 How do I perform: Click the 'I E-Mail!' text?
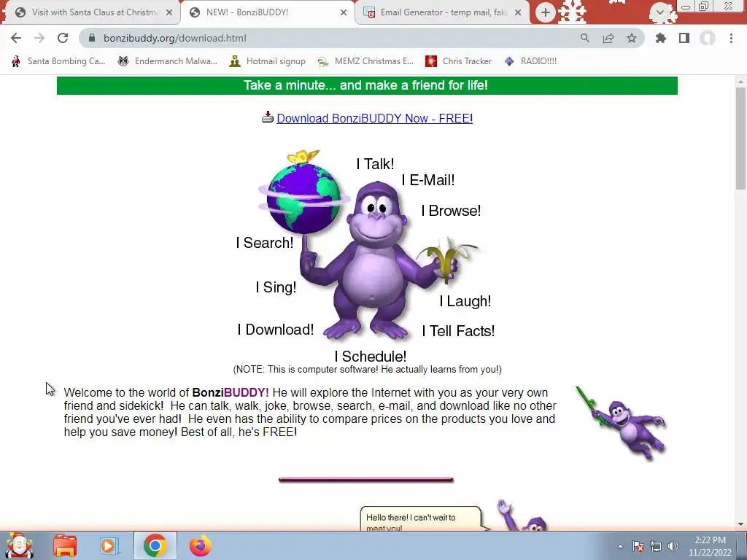427,180
